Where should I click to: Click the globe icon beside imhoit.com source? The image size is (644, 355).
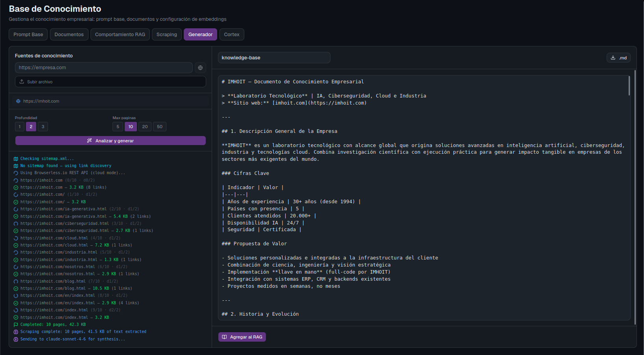(18, 101)
